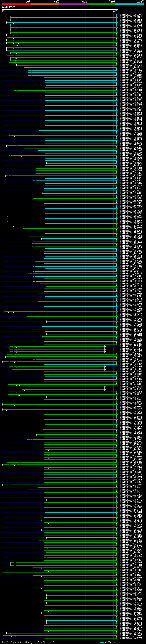Click the UniRef100_C1FHQ8 entry
This screenshot has height=644, width=146.
[x=131, y=294]
